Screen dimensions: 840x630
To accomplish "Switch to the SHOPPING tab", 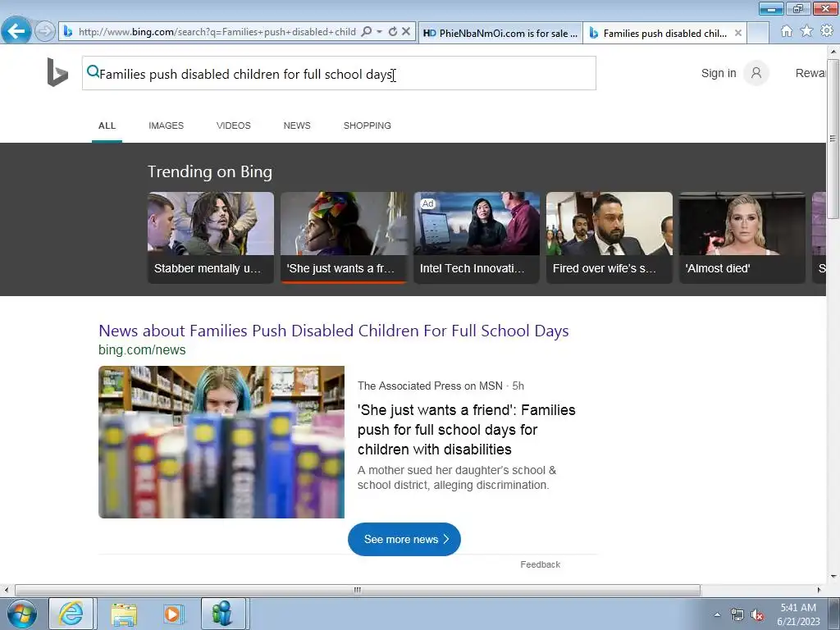I will tap(367, 126).
